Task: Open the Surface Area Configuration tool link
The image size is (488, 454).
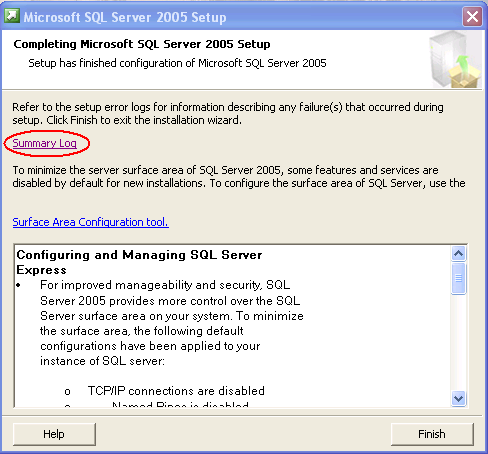Action: pyautogui.click(x=91, y=222)
